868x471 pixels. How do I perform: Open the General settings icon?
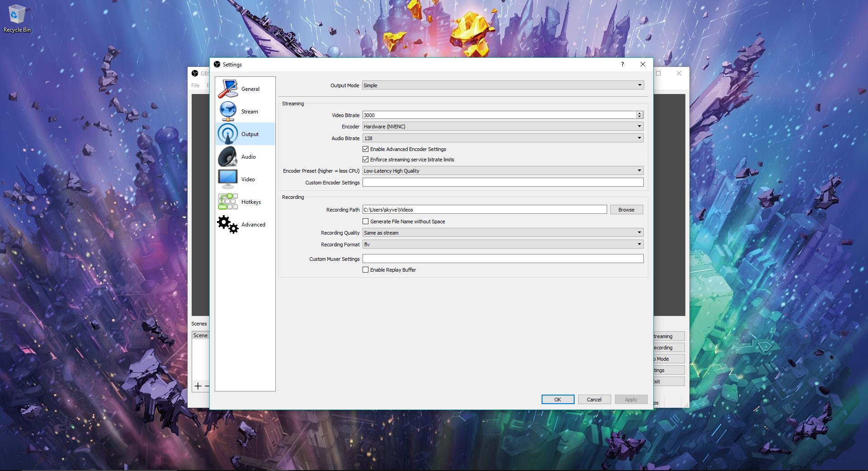228,89
